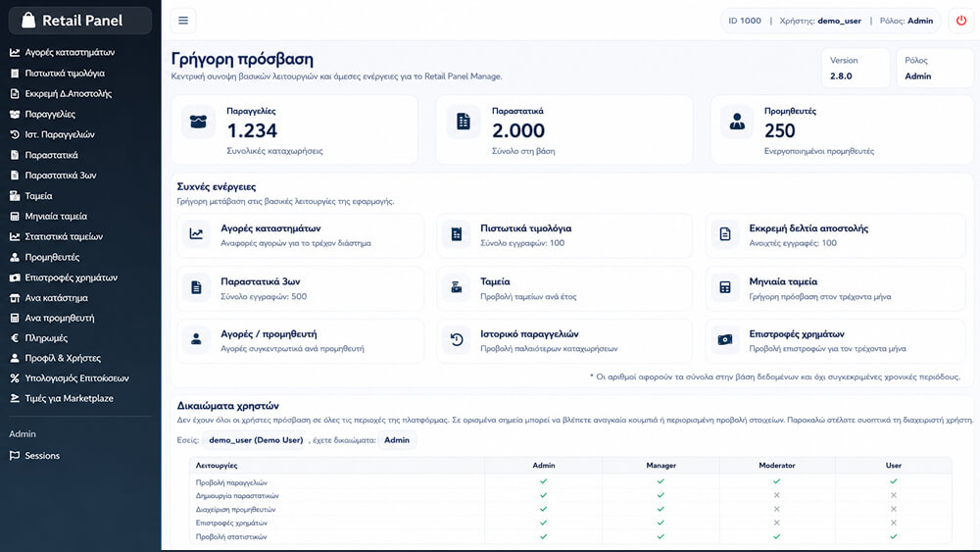Click the Admin sidebar section label
980x552 pixels.
(23, 433)
